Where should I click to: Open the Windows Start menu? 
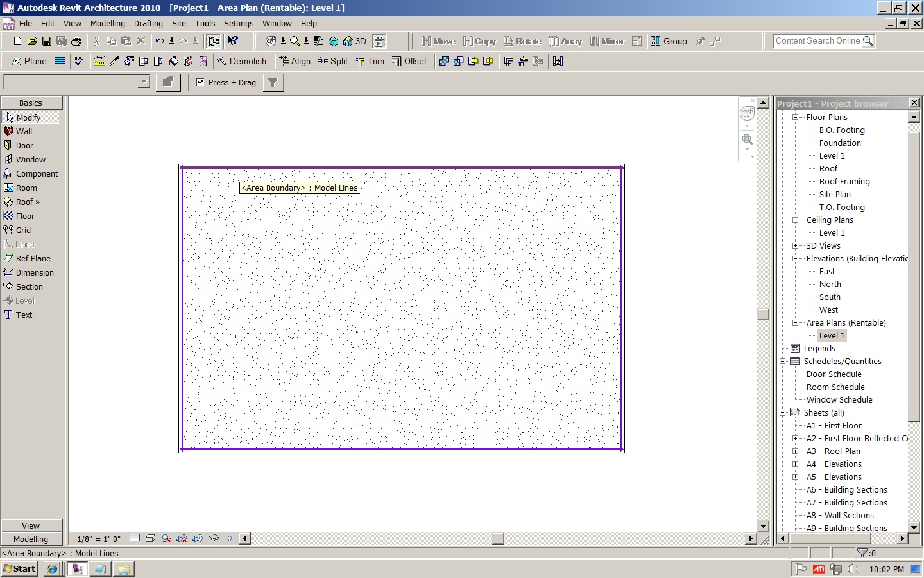tap(19, 568)
